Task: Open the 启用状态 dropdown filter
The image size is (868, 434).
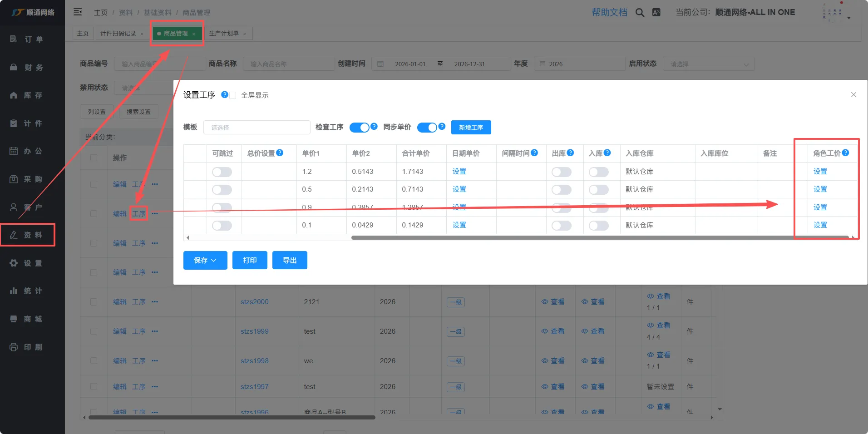Action: click(x=708, y=64)
